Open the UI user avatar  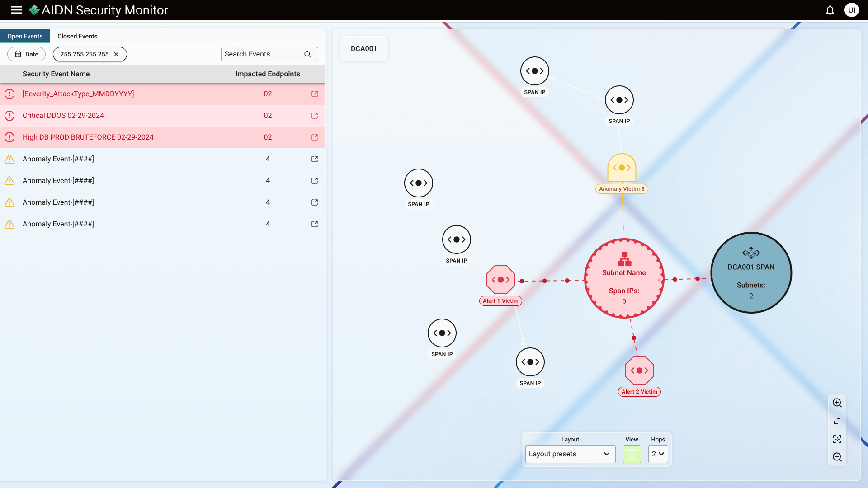pyautogui.click(x=851, y=10)
